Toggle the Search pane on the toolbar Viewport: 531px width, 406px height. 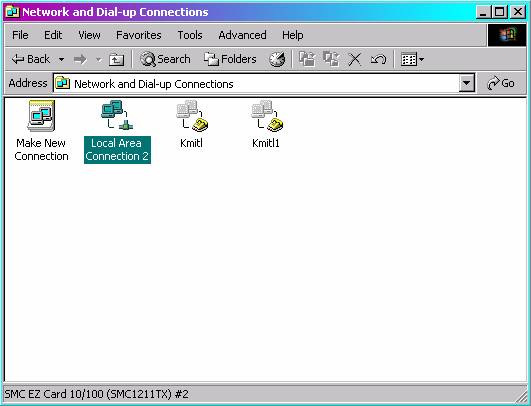pos(165,59)
